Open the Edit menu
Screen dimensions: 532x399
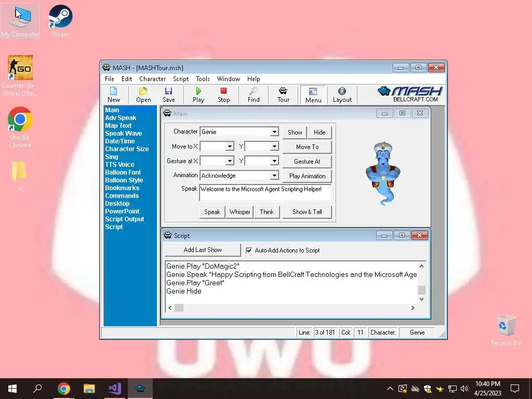[127, 79]
